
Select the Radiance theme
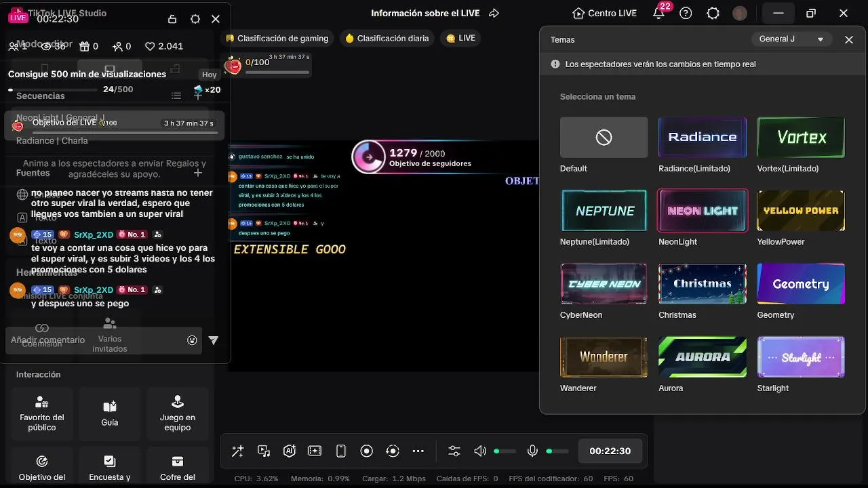(703, 138)
